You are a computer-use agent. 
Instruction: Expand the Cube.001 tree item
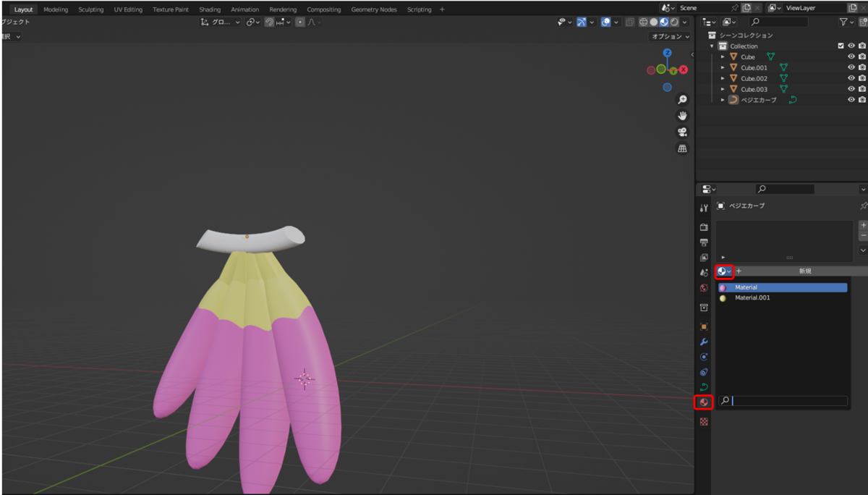pos(723,68)
